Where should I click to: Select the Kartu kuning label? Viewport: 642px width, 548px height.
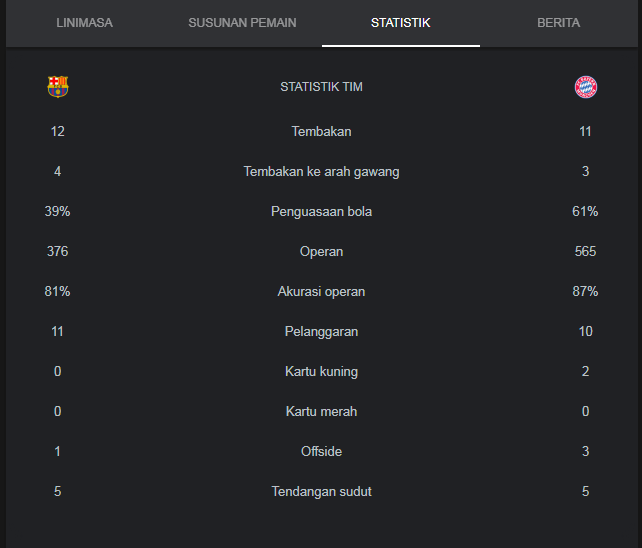[x=321, y=371]
